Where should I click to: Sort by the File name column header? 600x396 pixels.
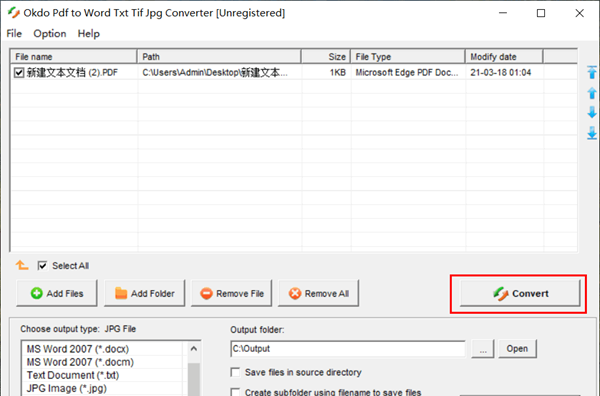coord(73,57)
